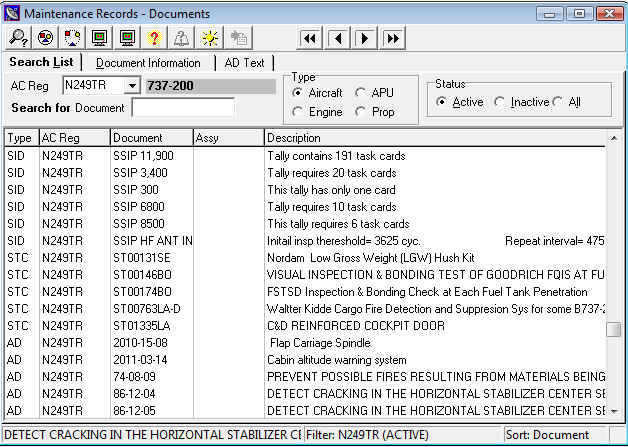Click the grayed copy-paste toolbar icon
This screenshot has height=447, width=628.
(239, 38)
